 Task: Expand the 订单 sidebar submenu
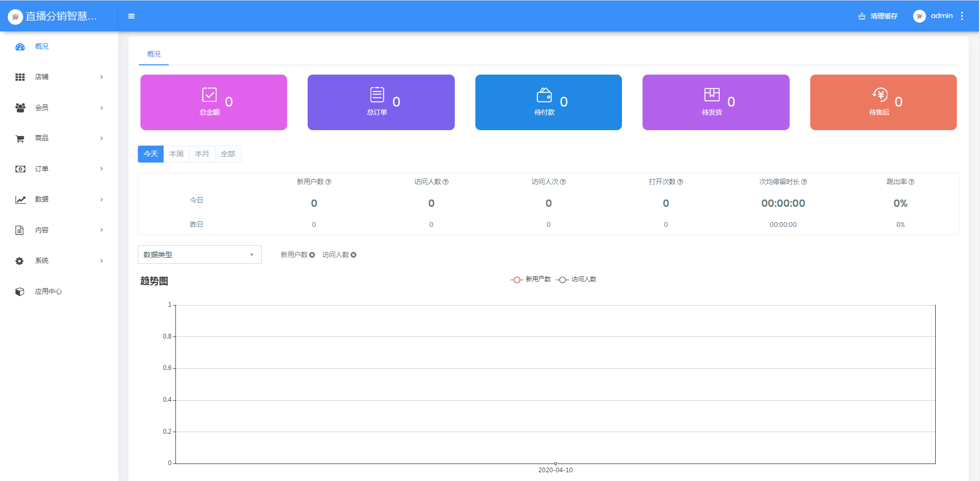pos(59,169)
